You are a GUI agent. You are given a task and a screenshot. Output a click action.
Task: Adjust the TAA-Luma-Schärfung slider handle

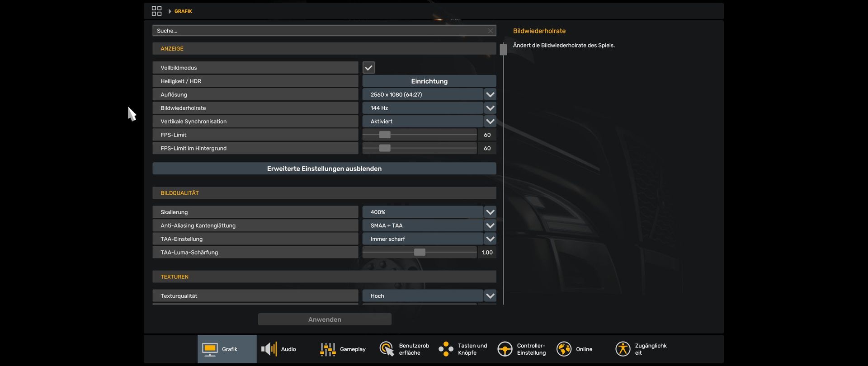coord(420,252)
